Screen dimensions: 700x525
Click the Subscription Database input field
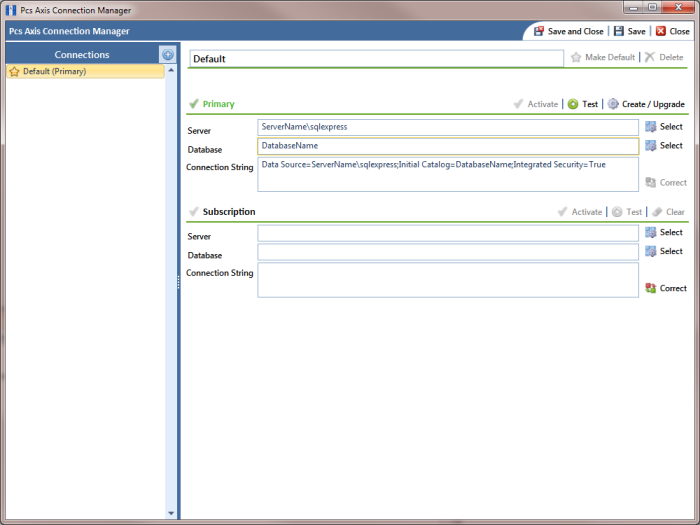448,252
